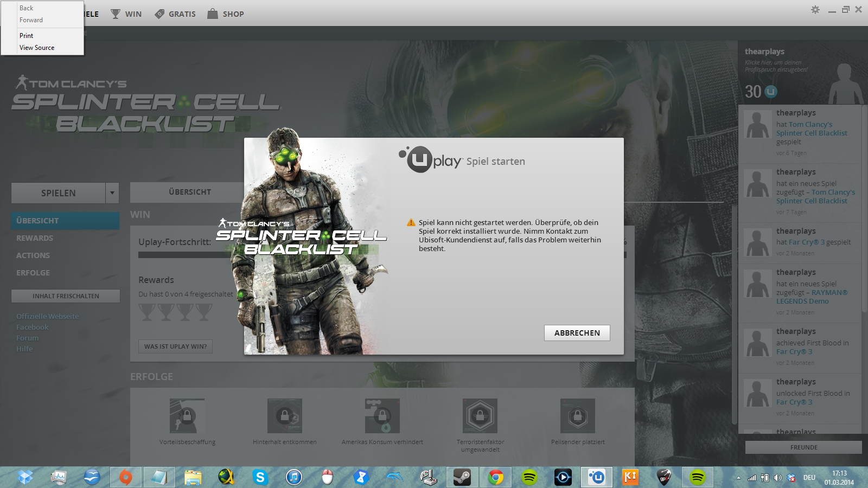Open iTunes from the taskbar
The image size is (868, 488).
[x=293, y=477]
